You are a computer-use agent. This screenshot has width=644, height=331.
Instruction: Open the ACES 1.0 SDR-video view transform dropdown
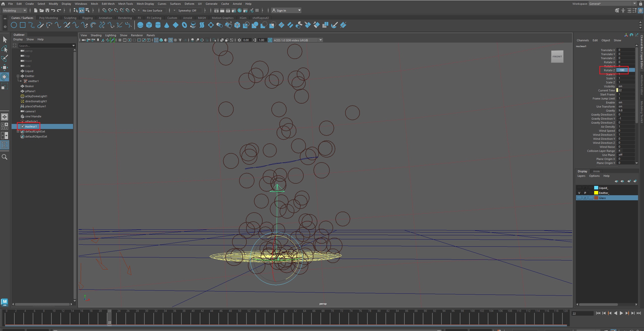click(x=320, y=40)
